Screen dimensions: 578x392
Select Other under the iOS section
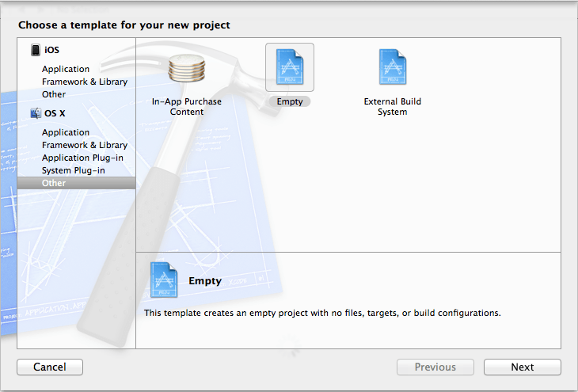54,94
